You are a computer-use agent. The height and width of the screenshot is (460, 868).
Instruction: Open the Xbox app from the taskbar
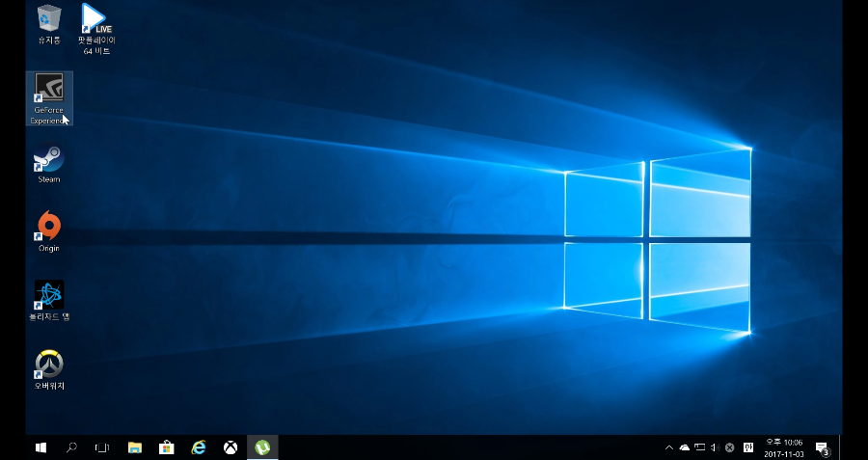pos(231,447)
